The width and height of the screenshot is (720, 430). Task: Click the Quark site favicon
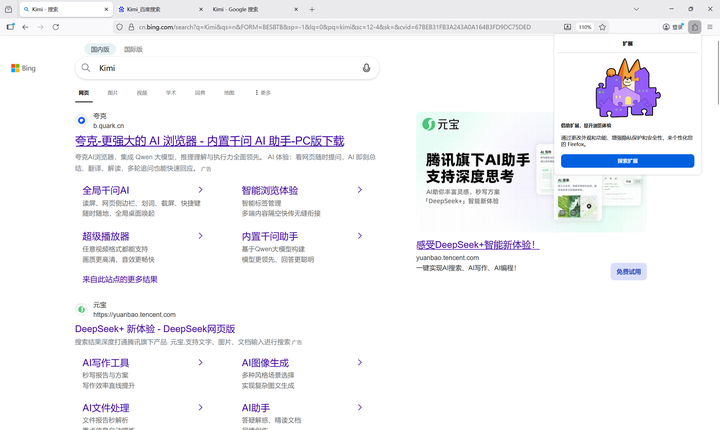tap(81, 120)
